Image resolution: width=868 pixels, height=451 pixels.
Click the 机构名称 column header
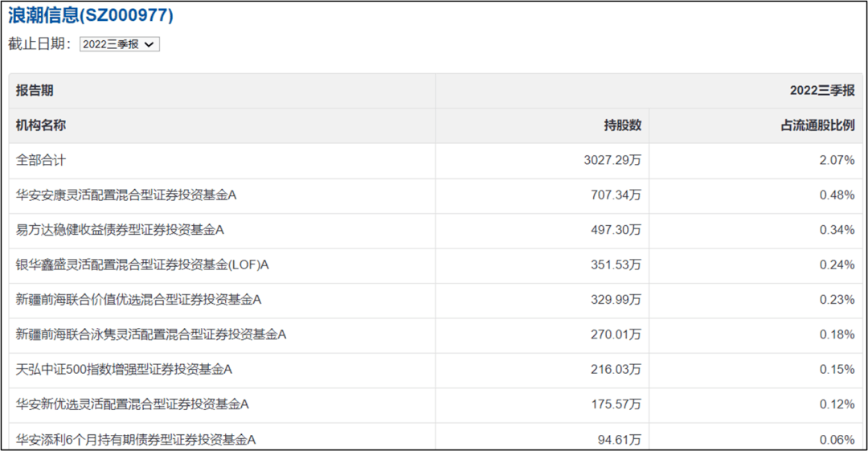point(41,125)
